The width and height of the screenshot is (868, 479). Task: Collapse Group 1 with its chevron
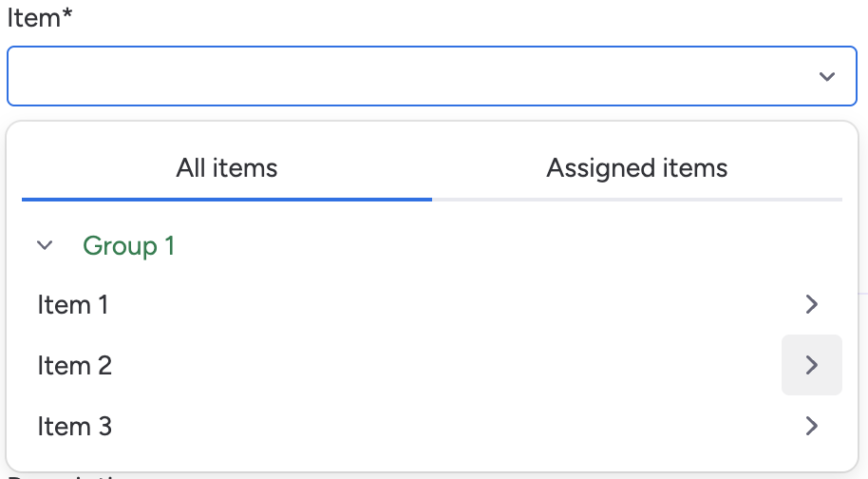(44, 246)
